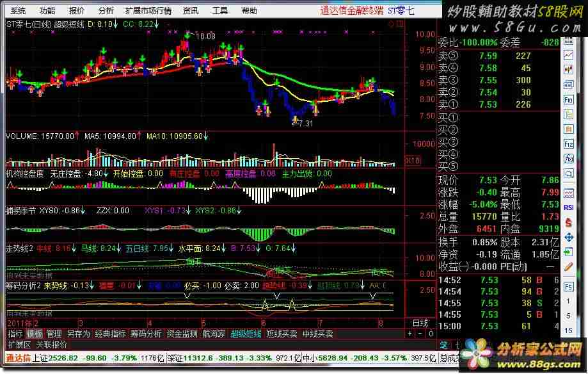Image resolution: width=588 pixels, height=374 pixels.
Task: Open the 报价 menu
Action: (77, 10)
